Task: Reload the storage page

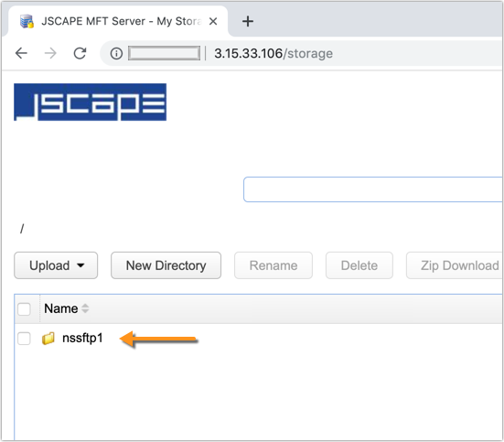Action: click(80, 53)
